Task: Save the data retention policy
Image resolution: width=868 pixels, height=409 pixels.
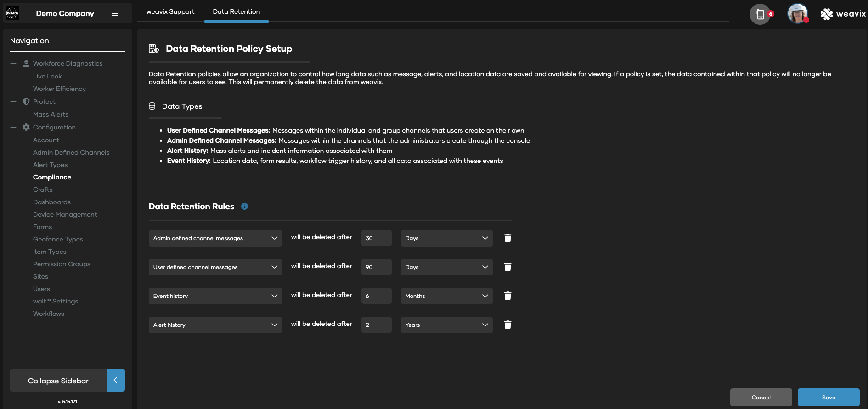Action: (828, 398)
